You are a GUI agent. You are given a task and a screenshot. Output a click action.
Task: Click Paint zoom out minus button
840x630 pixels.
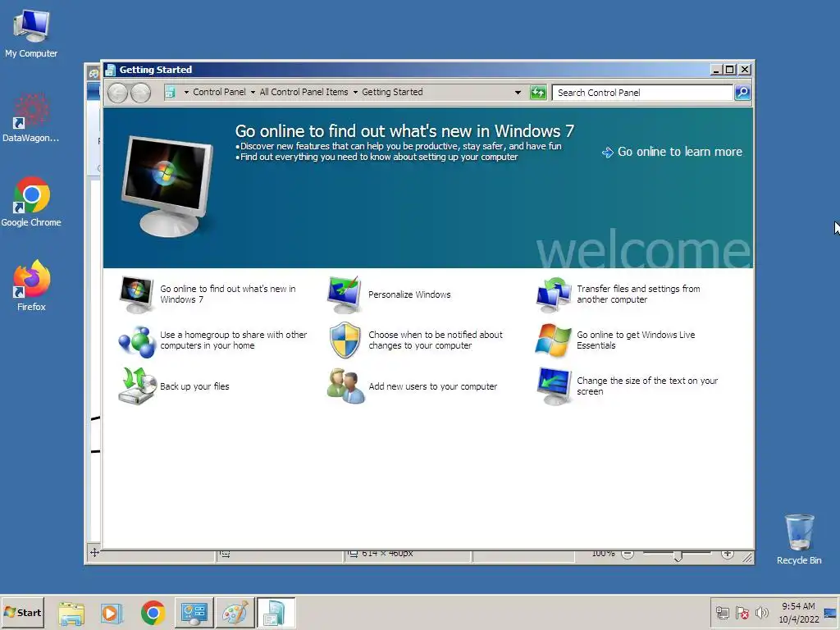(x=628, y=554)
